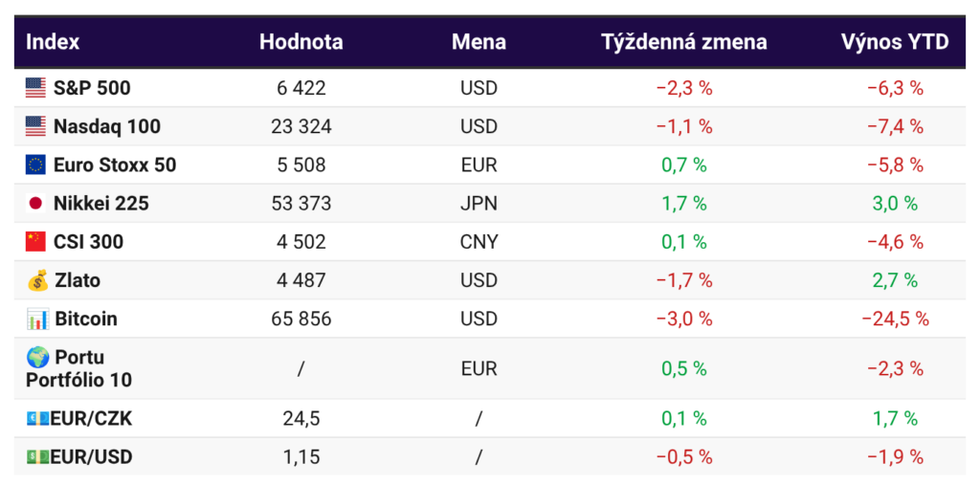Screen dimensions: 980x485
Task: Click the US flag beside Nasdaq 100
Action: coord(35,126)
